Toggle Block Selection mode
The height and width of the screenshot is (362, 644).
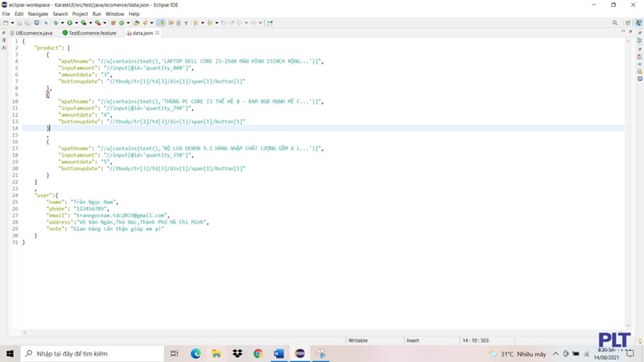click(178, 23)
